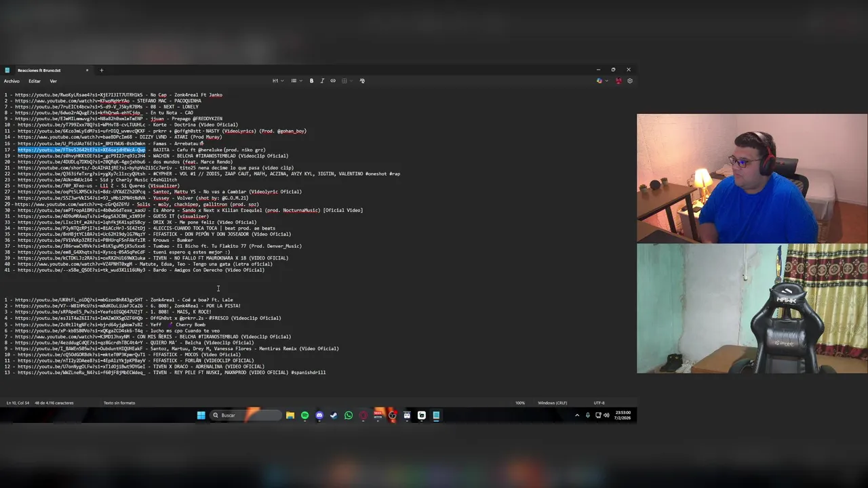Viewport: 868px width, 488px height.
Task: Click the microphone tray icon
Action: click(x=588, y=415)
